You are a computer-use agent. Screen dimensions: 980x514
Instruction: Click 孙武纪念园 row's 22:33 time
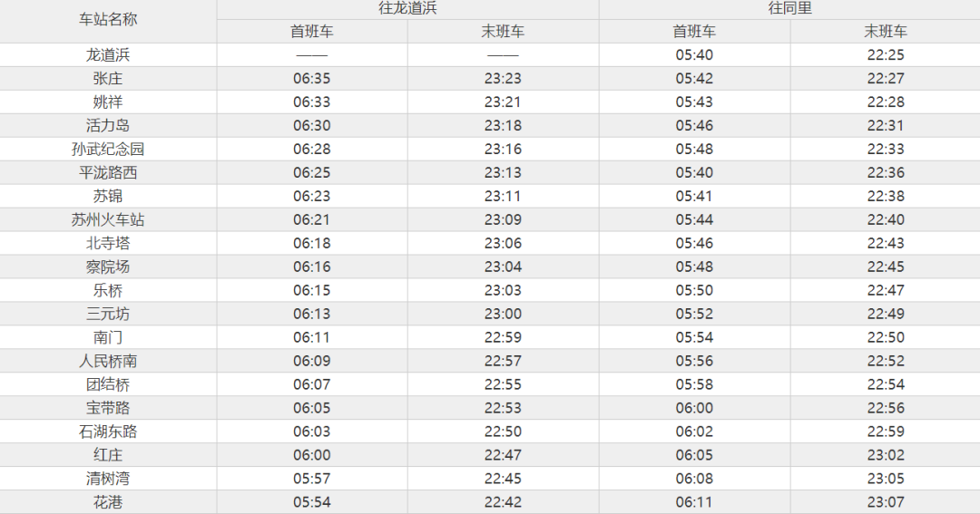[x=885, y=150]
